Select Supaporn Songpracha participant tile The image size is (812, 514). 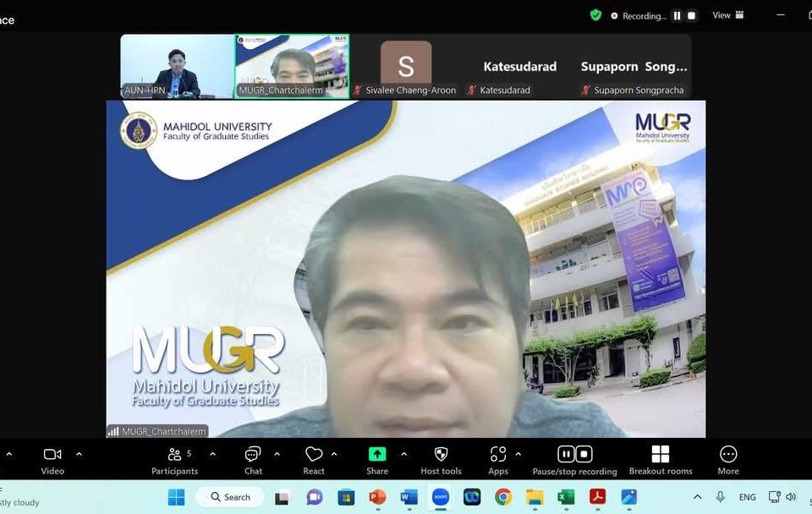click(634, 66)
